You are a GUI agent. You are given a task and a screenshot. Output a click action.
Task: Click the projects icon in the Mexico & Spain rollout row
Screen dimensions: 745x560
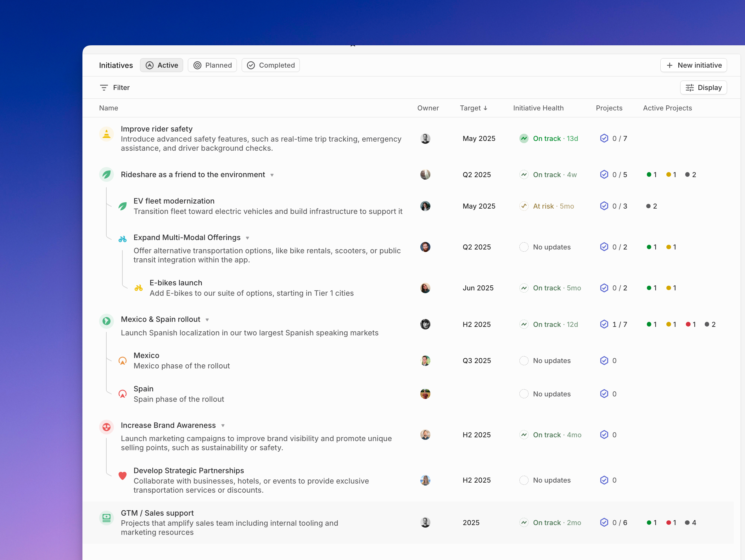tap(604, 324)
